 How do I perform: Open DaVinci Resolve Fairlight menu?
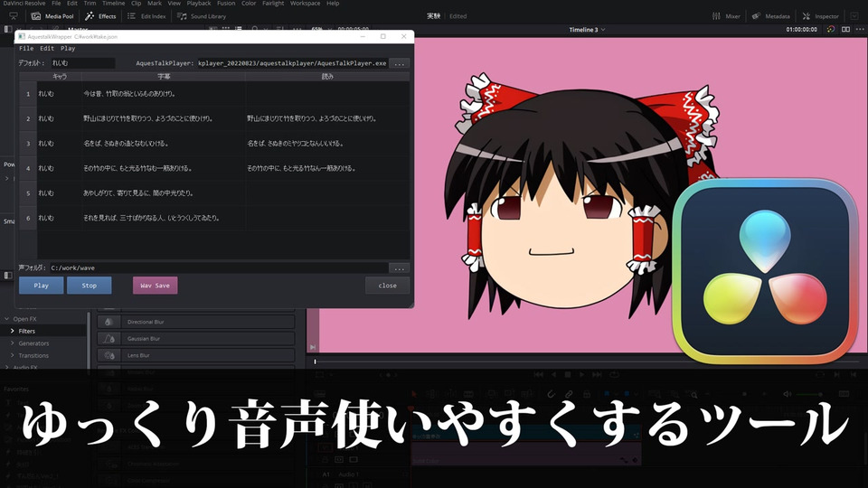[x=273, y=4]
